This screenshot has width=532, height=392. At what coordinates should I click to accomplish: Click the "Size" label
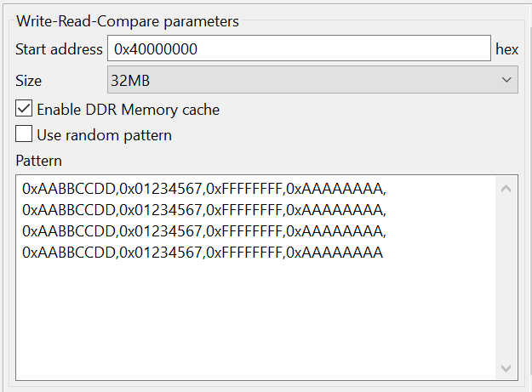point(28,81)
